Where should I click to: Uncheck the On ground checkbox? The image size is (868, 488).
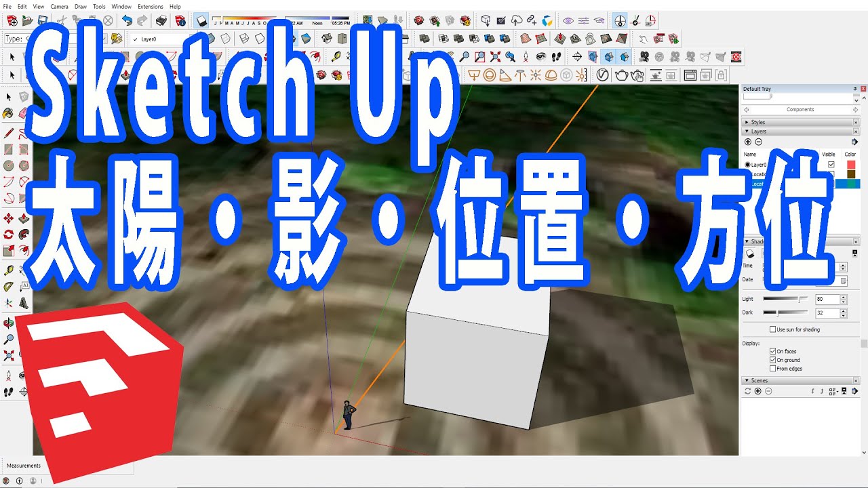pyautogui.click(x=772, y=360)
